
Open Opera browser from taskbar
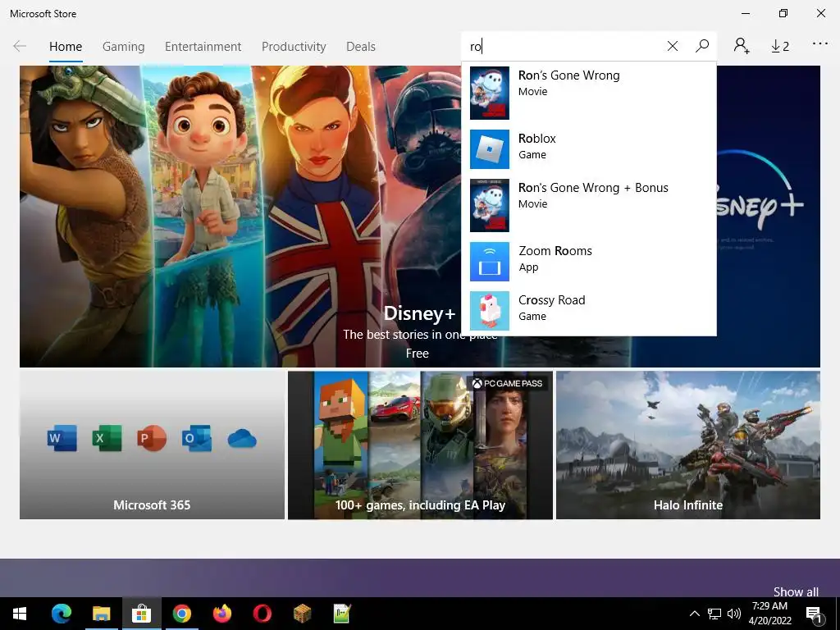[x=262, y=614]
